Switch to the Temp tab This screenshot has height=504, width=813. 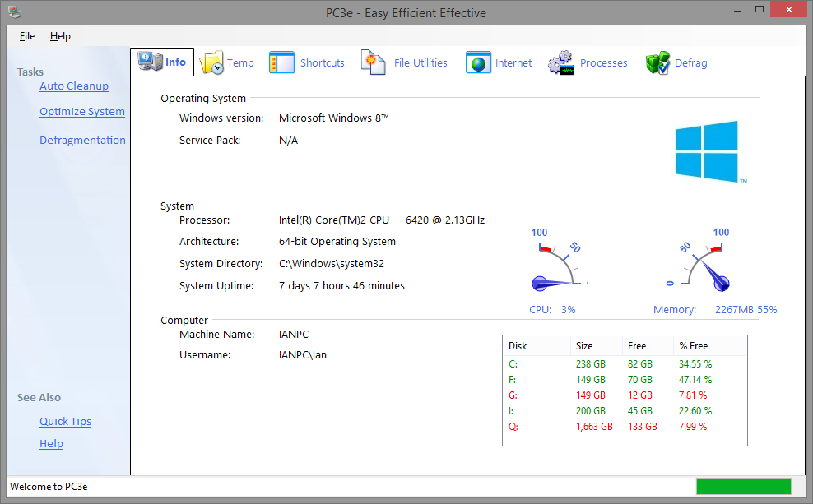coord(240,62)
